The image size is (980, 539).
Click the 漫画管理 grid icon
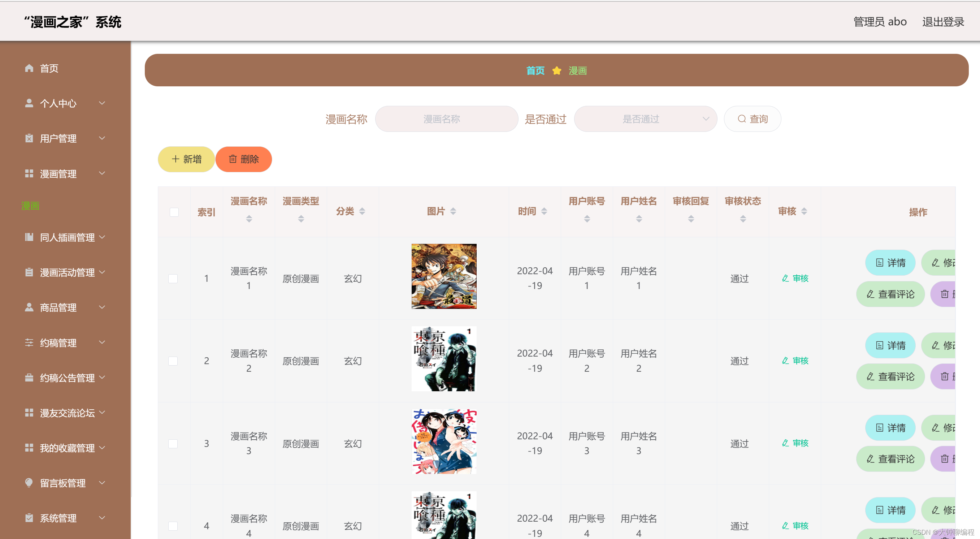click(x=29, y=173)
